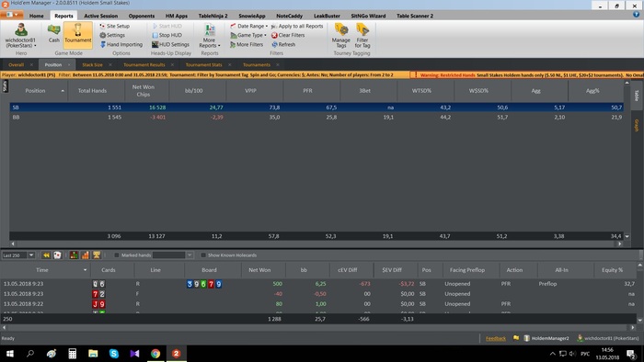Open the vertical Stats side panel
The height and width of the screenshot is (362, 644).
[x=5, y=86]
